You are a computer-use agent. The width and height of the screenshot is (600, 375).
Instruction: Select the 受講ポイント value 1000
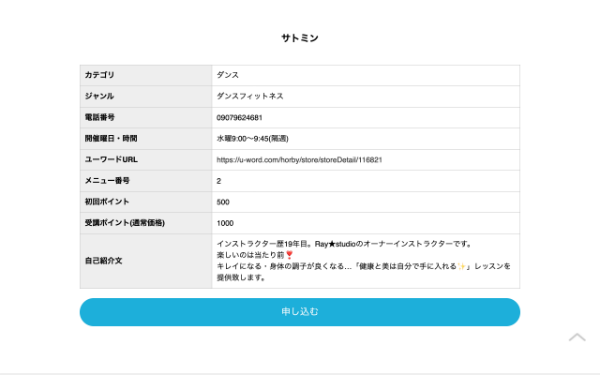tap(225, 223)
